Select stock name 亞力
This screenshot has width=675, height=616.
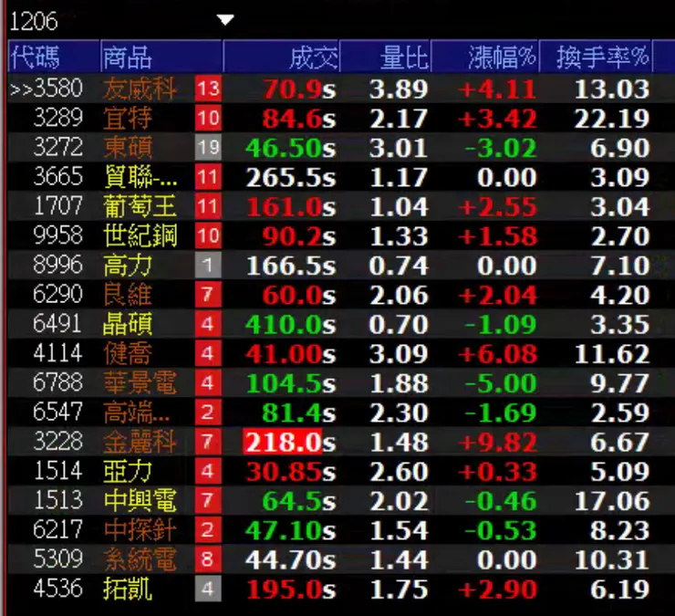point(128,471)
